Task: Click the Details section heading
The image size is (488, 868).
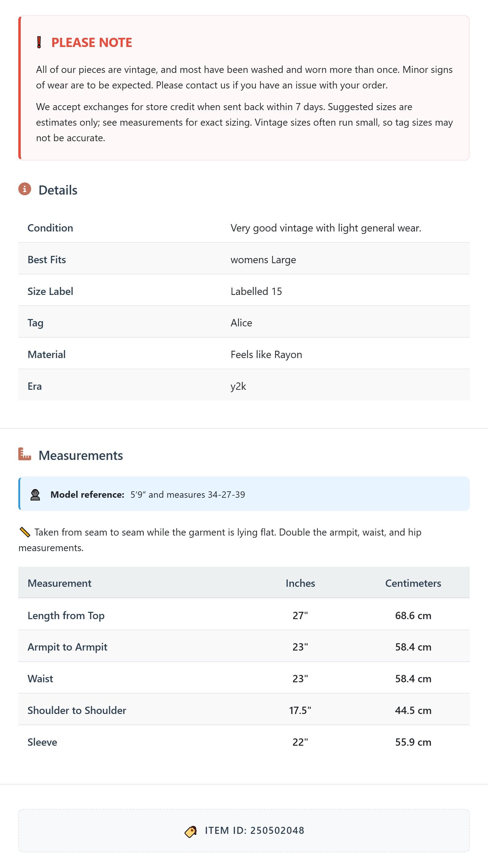Action: [x=58, y=190]
